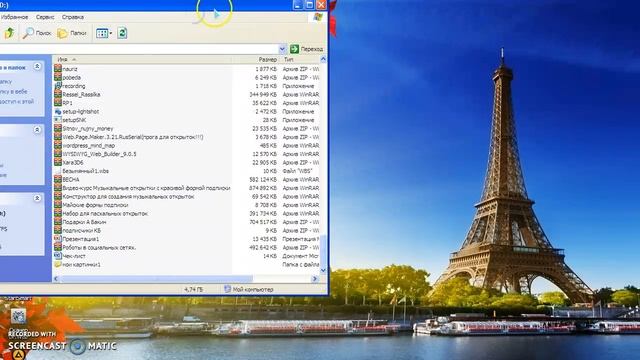Click the 704 517 КБ size cell
The image size is (640, 360).
click(263, 222)
